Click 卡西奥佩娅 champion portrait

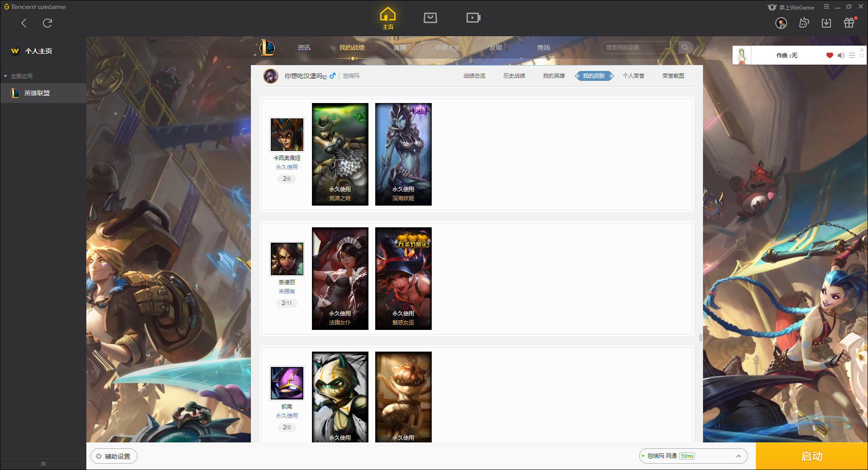287,135
